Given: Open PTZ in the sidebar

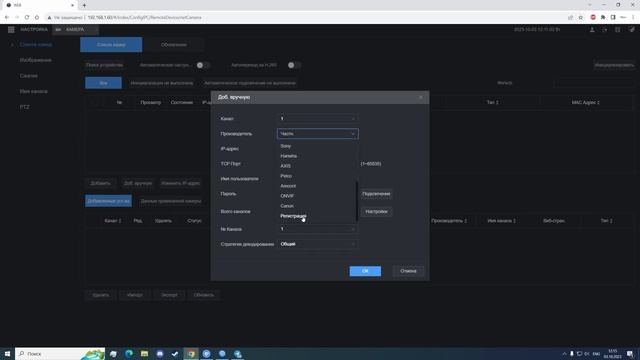Looking at the screenshot, I should [24, 107].
